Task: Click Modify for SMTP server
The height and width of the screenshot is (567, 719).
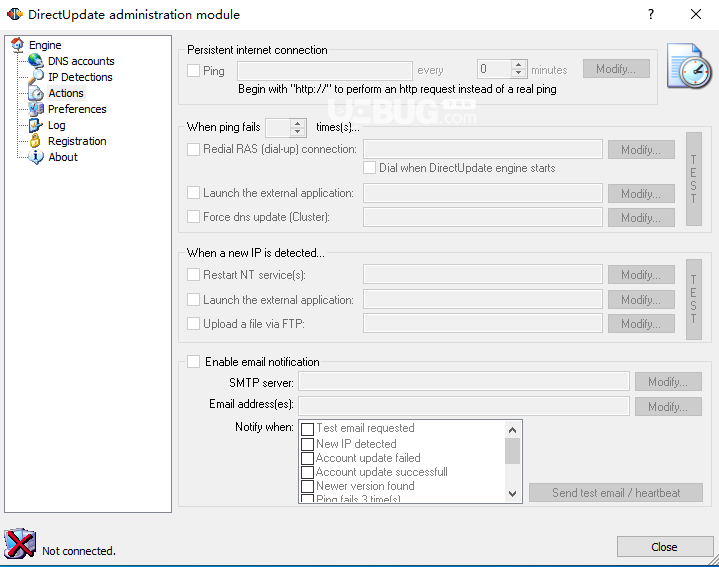Action: (668, 381)
